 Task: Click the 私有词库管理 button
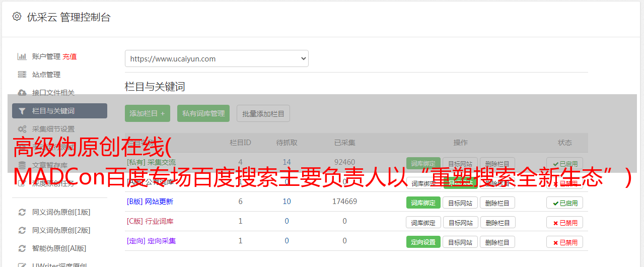click(203, 113)
